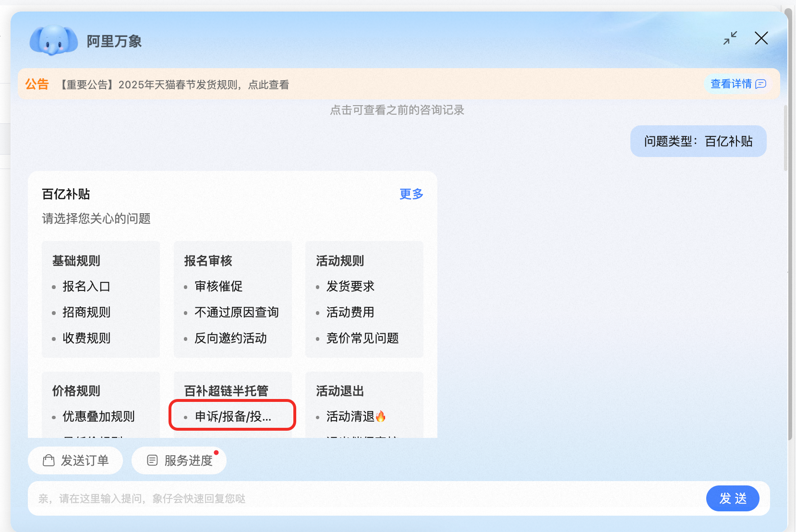Click the 百亿补贴 card title

(66, 194)
